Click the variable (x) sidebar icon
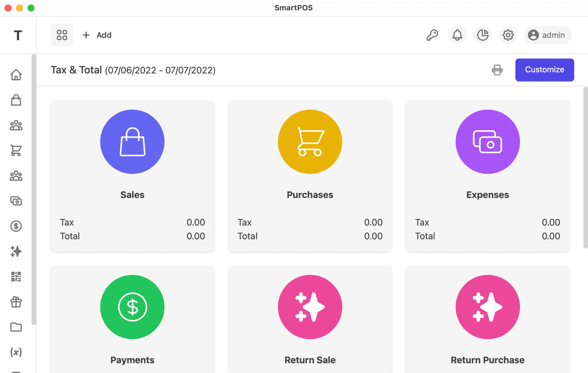The width and height of the screenshot is (588, 373). click(16, 352)
